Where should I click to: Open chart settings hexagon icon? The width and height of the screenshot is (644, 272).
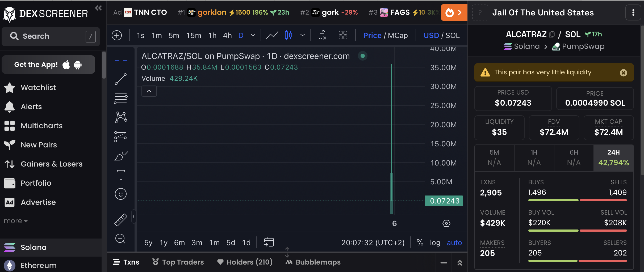446,223
